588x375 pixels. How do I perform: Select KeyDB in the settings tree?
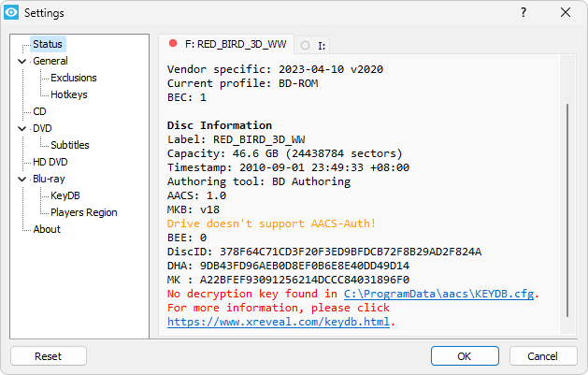click(65, 195)
